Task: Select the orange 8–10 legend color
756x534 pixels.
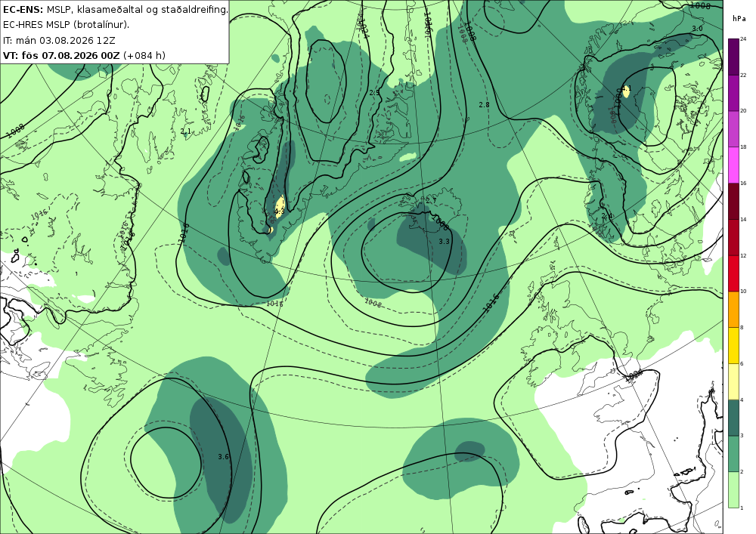Action: click(734, 309)
